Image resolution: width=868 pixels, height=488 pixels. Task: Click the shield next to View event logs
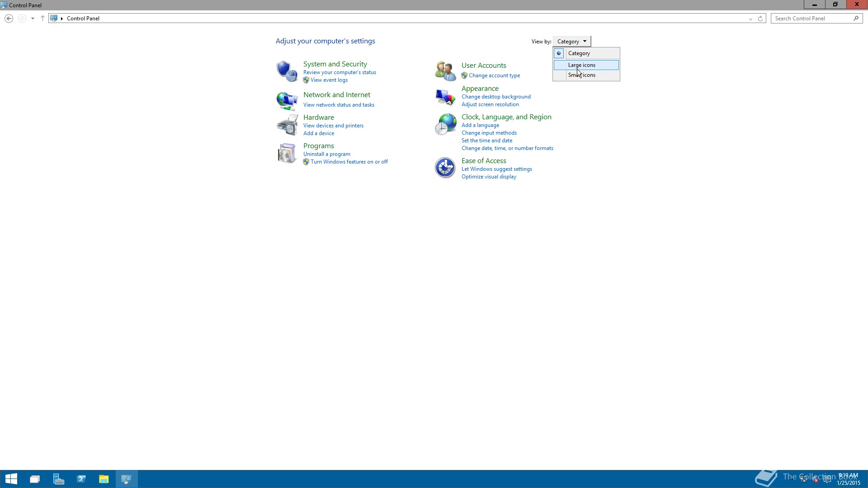click(306, 80)
